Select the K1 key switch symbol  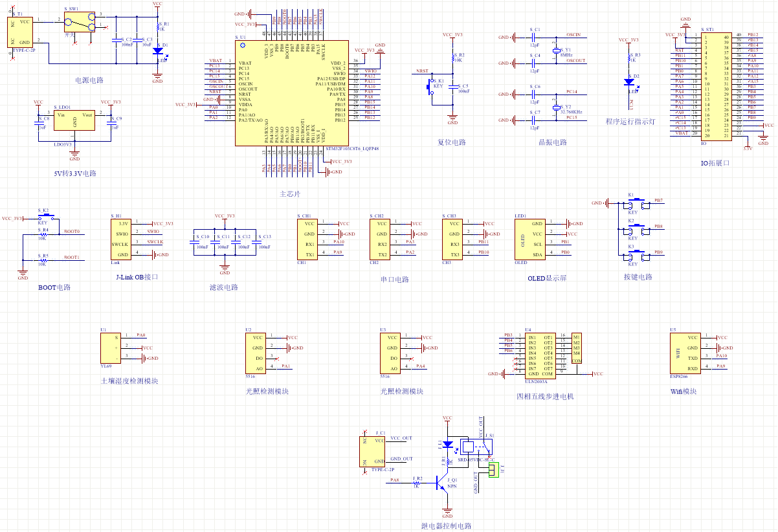click(637, 205)
